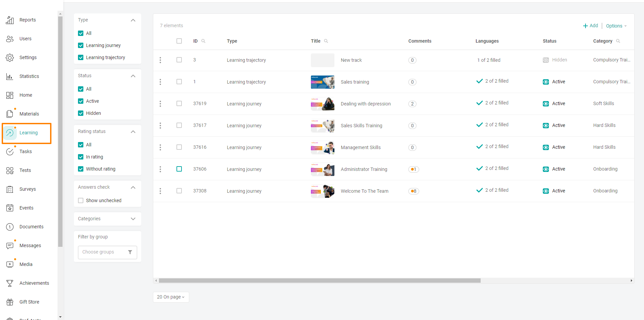Open the Surveys menu item
The image size is (644, 320).
(28, 189)
